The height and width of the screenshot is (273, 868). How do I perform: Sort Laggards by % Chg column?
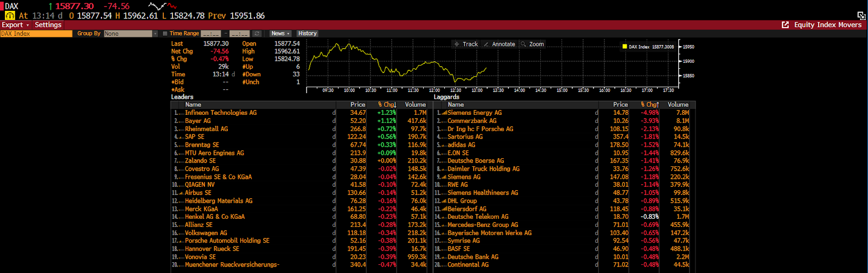[649, 105]
